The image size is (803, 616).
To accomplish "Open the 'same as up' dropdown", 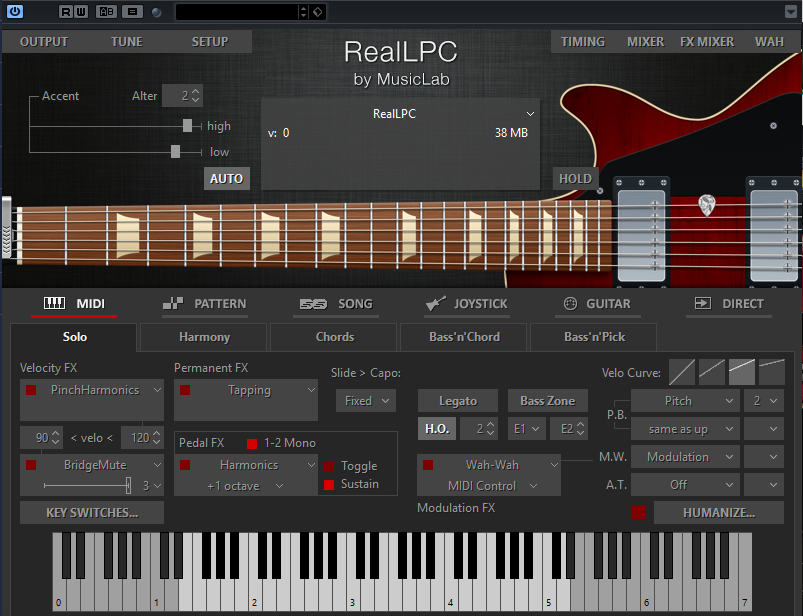I will click(x=685, y=429).
